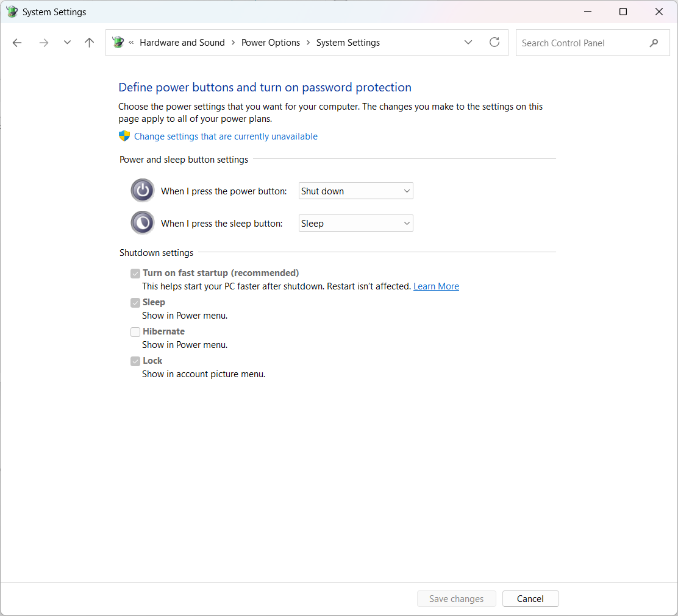Go to Hardware and Sound breadcrumb
The image size is (678, 616).
coord(182,43)
